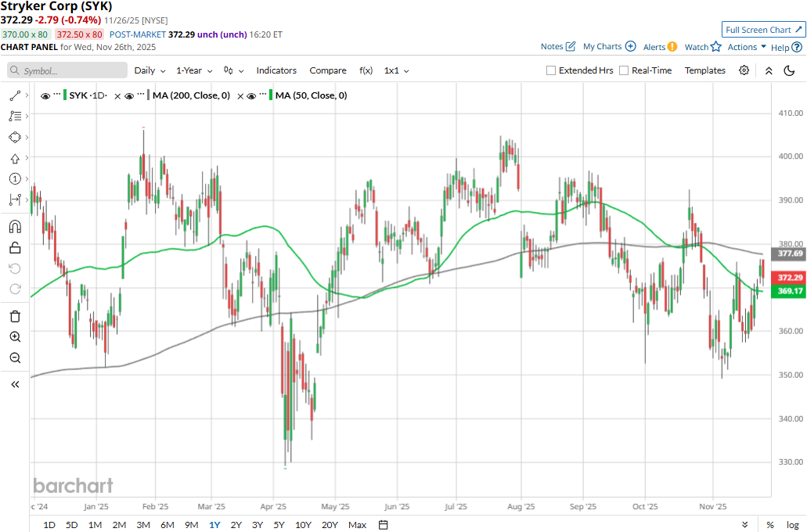Open the date range calendar picker
This screenshot has width=807, height=532.
383,525
